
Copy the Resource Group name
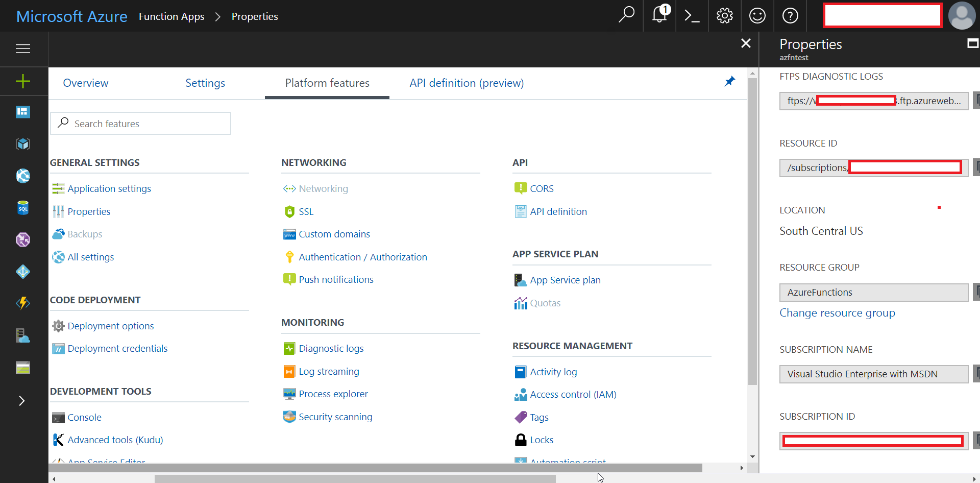pos(976,292)
